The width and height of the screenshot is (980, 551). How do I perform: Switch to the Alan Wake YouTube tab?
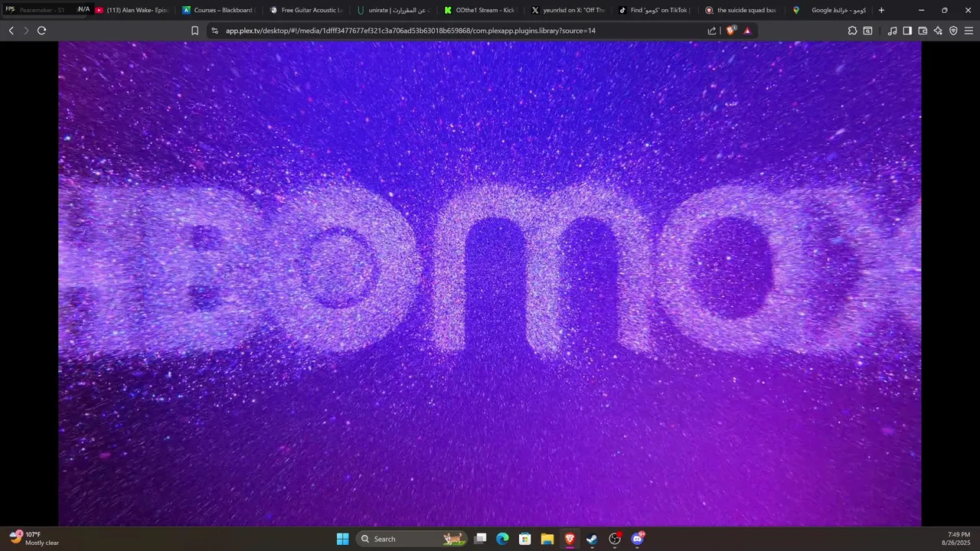[132, 10]
